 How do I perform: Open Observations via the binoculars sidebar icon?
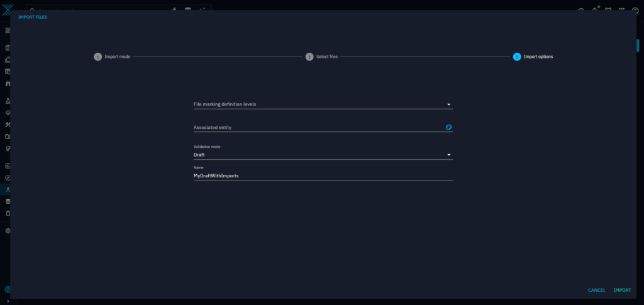(x=8, y=84)
